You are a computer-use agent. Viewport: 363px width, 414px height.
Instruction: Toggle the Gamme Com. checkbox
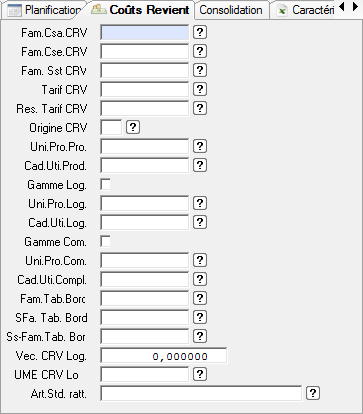click(105, 241)
